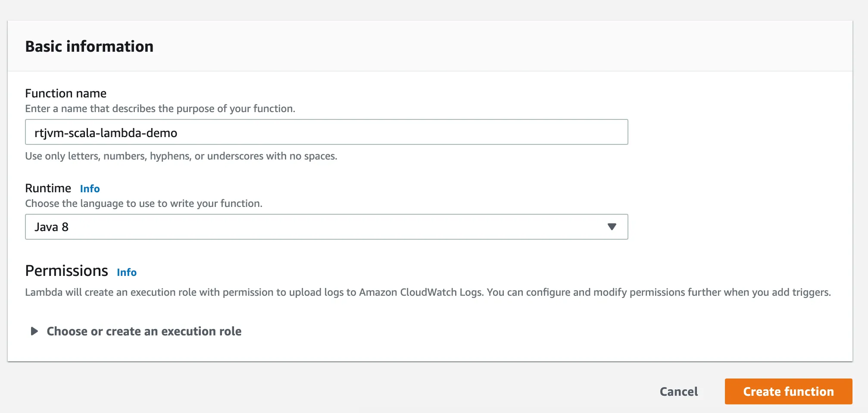Click the Runtime label above the selector
Screen dimensions: 868x413
[x=48, y=188]
